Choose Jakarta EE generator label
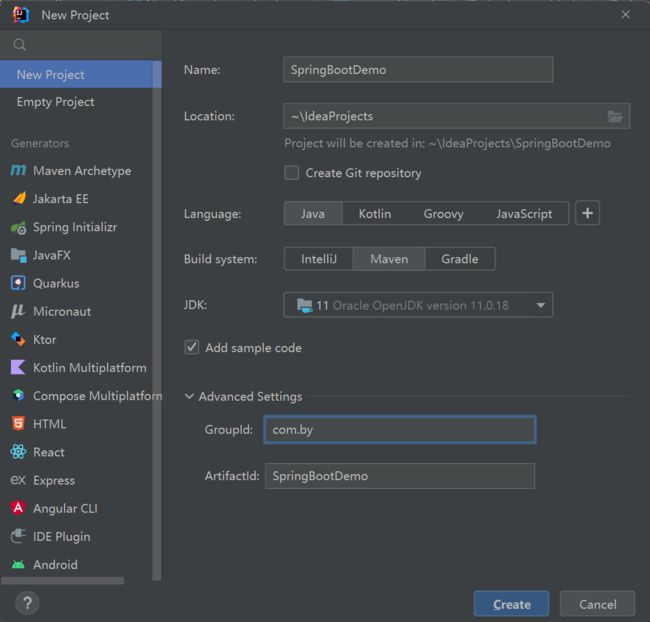This screenshot has width=650, height=622. point(61,199)
